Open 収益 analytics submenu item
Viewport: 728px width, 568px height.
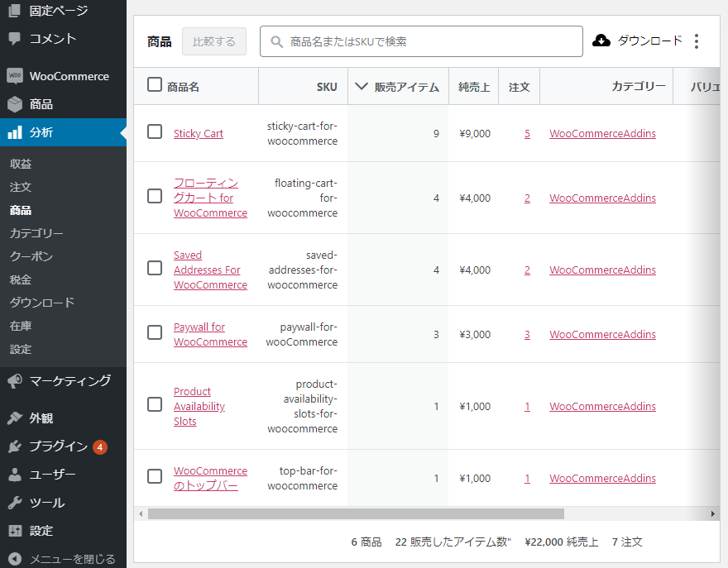21,164
